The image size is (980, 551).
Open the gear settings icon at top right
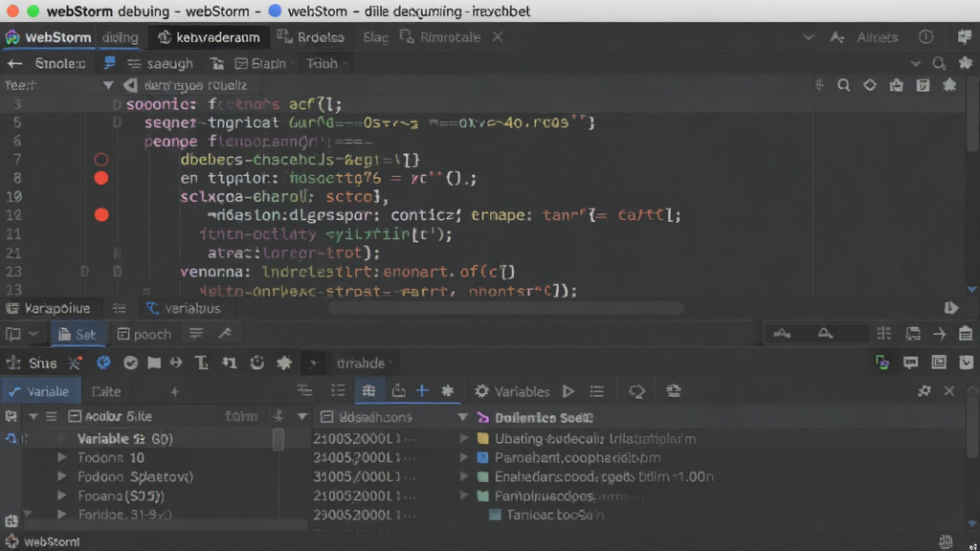coord(966,63)
